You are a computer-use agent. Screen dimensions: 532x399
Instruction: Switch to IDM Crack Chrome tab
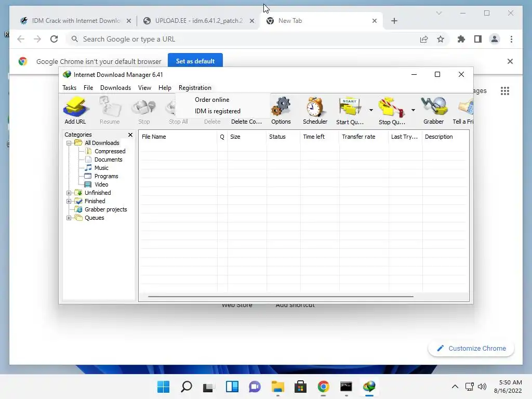tap(76, 21)
